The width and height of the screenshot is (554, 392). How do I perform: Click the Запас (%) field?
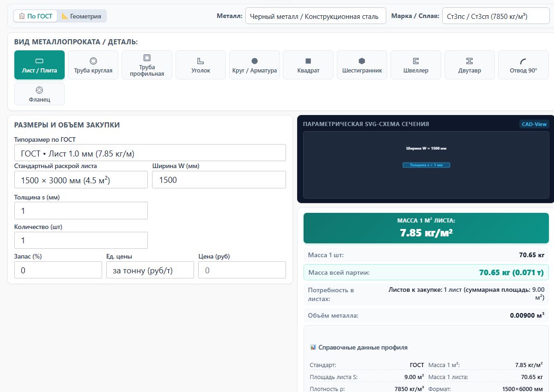[x=58, y=270]
